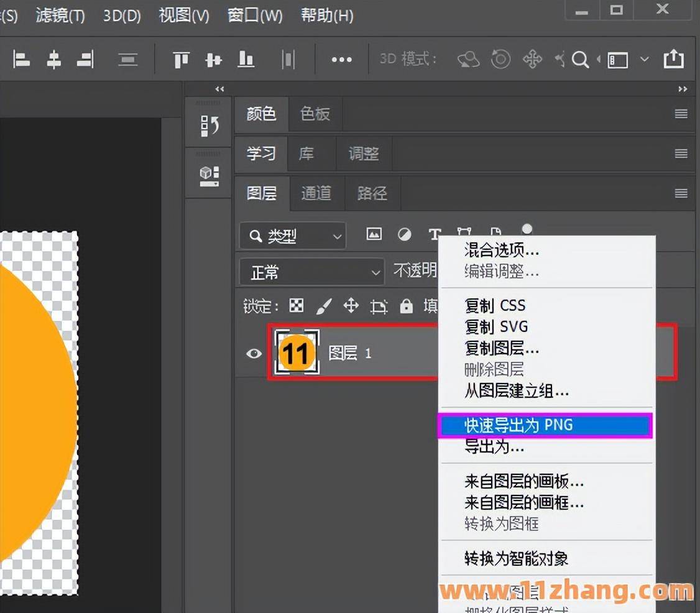This screenshot has width=700, height=613.
Task: Choose 来自图层的画板... entry
Action: (546, 482)
